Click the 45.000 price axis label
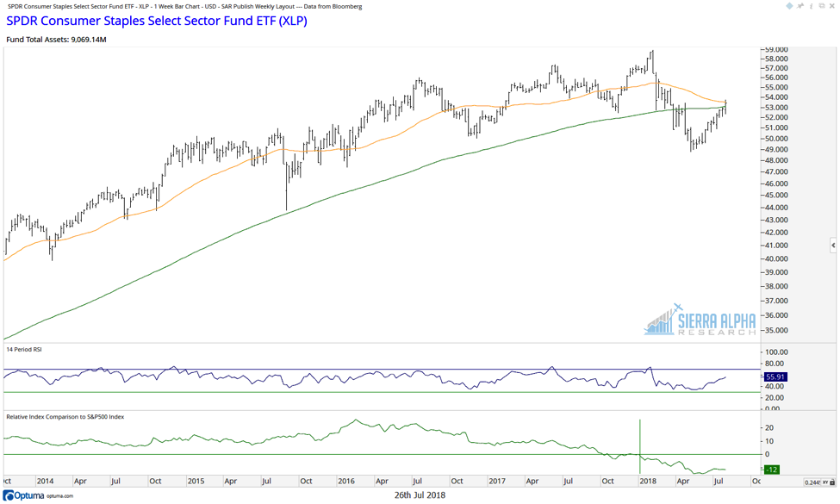The image size is (840, 504). [777, 195]
